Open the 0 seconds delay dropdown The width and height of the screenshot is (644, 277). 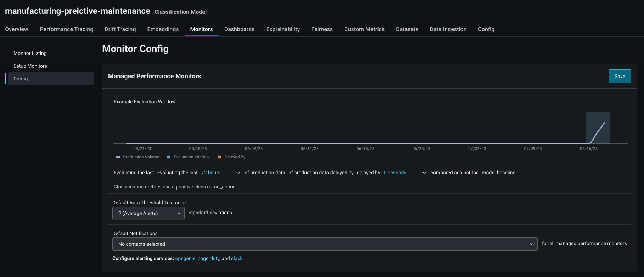click(x=405, y=173)
